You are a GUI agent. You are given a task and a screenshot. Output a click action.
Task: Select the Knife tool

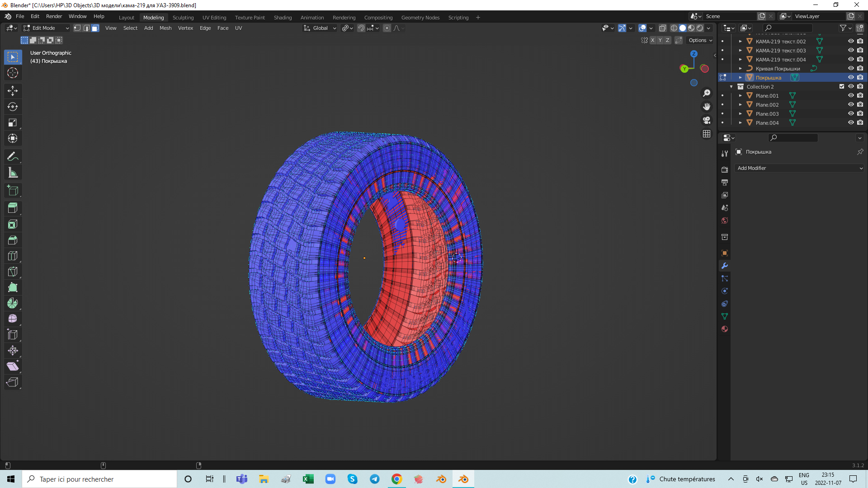pos(13,272)
